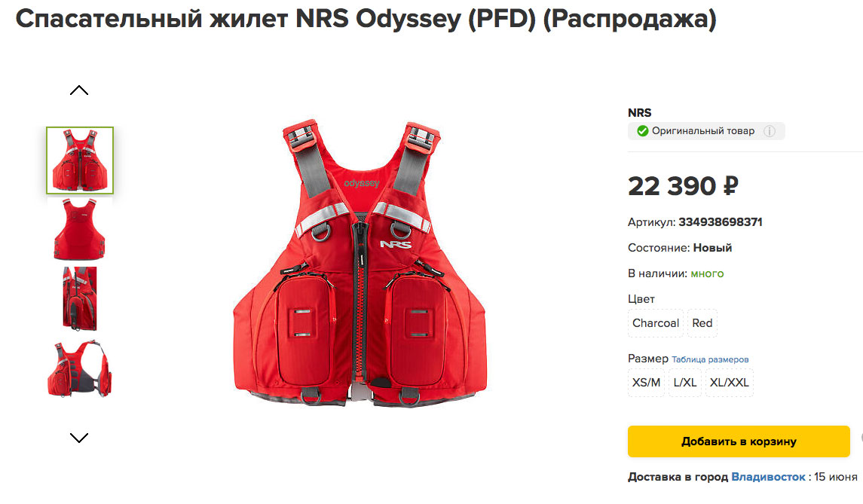Open the Таблица размеров size chart
The image size is (863, 504).
tap(710, 359)
